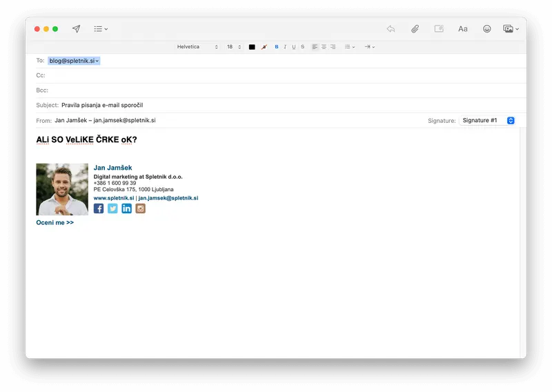Toggle italic formatting
This screenshot has width=552, height=392.
pos(285,47)
